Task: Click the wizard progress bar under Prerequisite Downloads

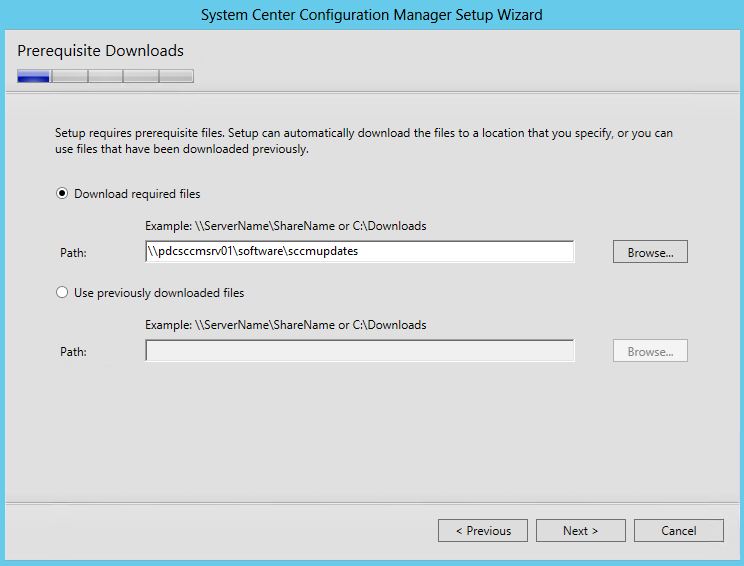Action: [105, 76]
